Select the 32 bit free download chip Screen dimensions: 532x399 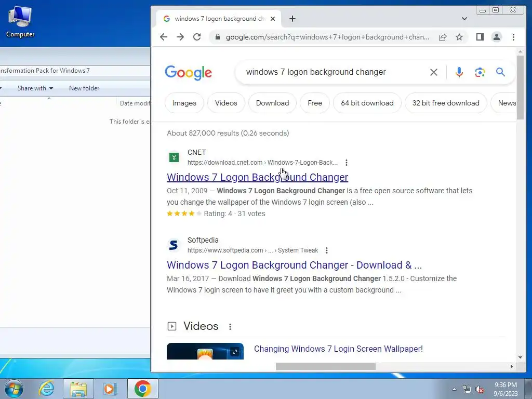(446, 103)
